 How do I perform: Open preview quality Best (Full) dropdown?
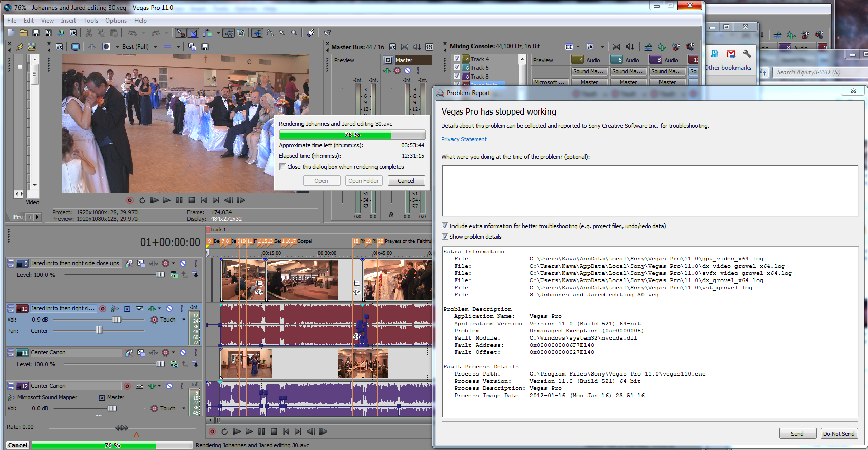pos(156,47)
